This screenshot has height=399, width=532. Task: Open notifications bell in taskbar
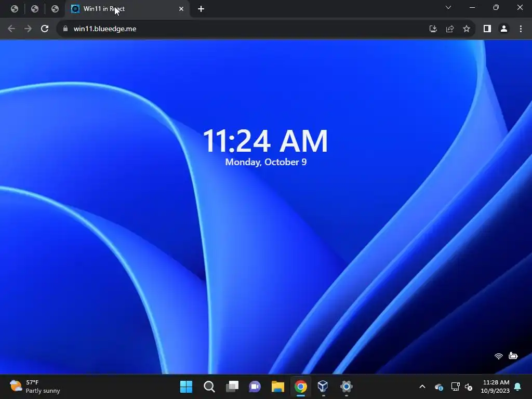(518, 387)
